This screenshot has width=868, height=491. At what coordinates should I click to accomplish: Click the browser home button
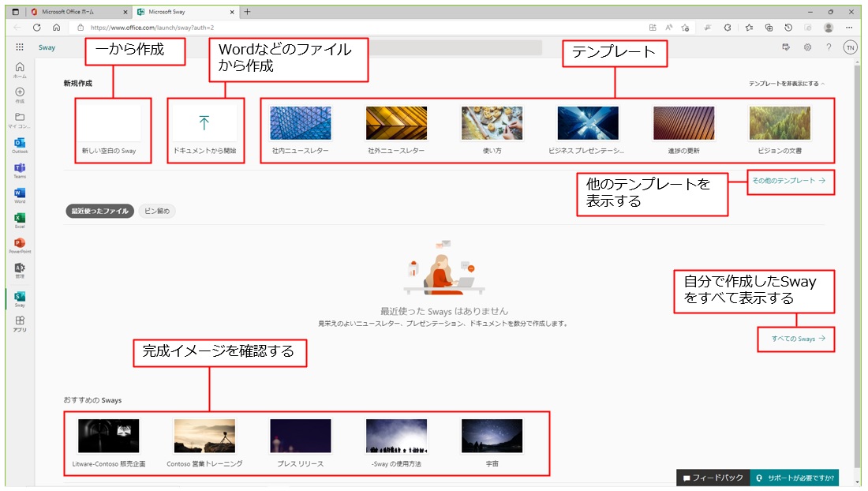(57, 27)
